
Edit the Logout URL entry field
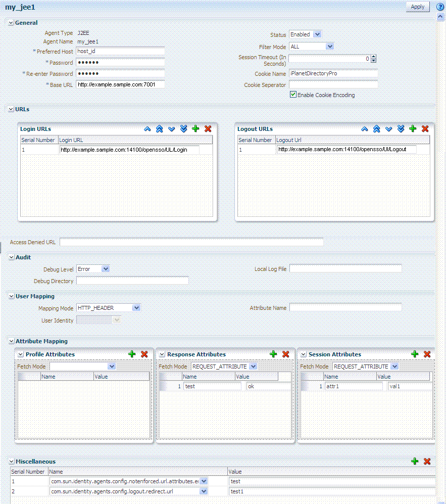pos(347,150)
